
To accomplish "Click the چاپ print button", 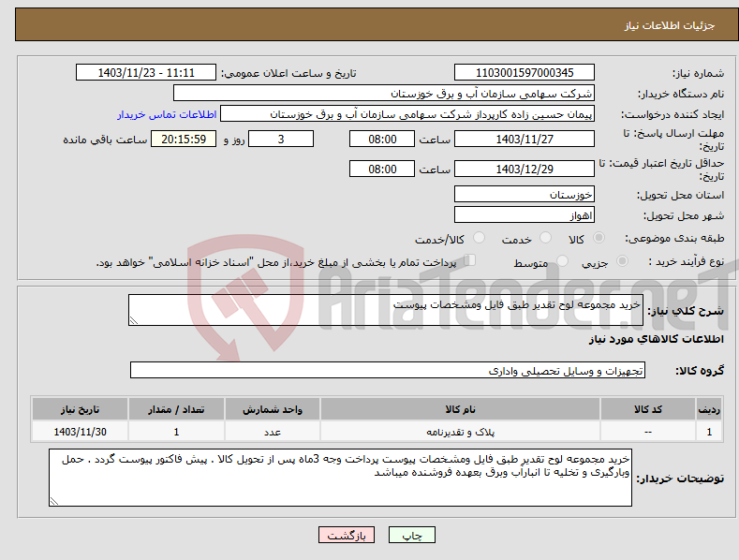I will click(412, 535).
